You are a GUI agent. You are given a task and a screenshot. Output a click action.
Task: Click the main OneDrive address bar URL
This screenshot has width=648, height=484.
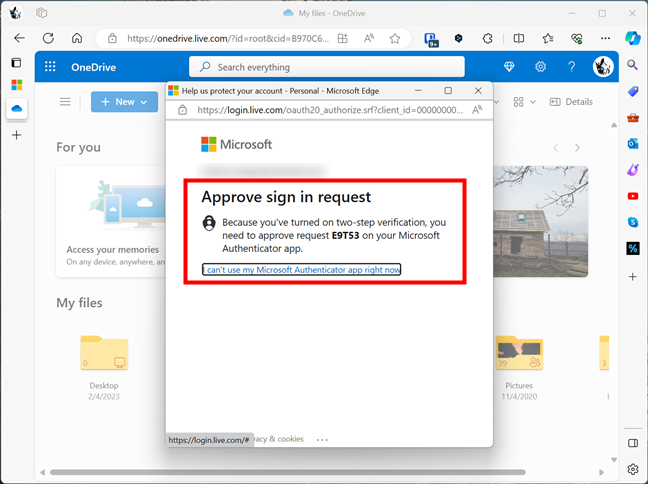click(228, 38)
